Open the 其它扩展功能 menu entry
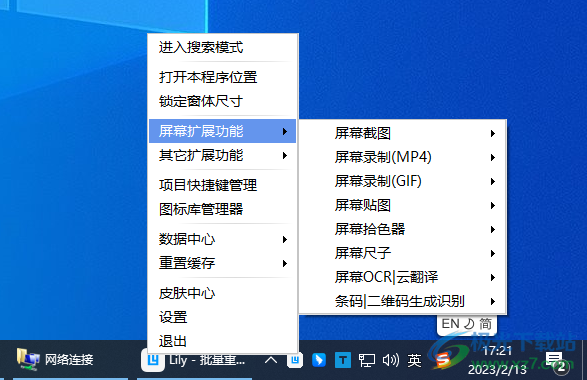This screenshot has height=380, width=587. [x=223, y=155]
